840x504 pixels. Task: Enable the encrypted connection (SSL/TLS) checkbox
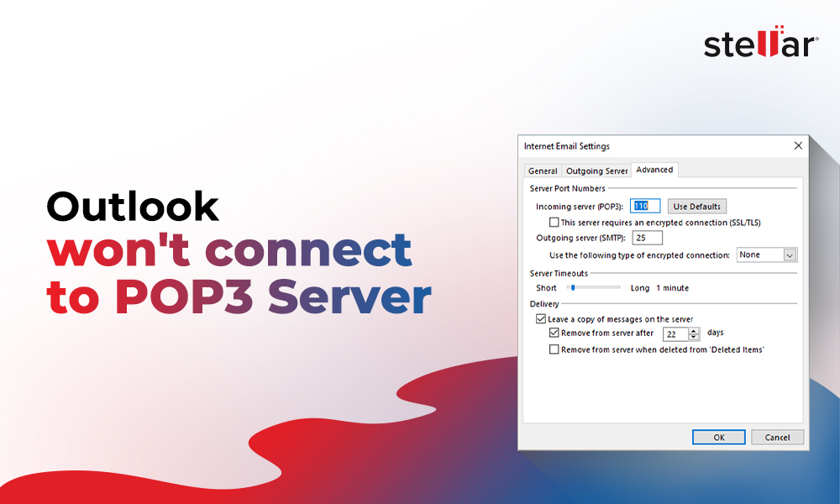pyautogui.click(x=554, y=223)
